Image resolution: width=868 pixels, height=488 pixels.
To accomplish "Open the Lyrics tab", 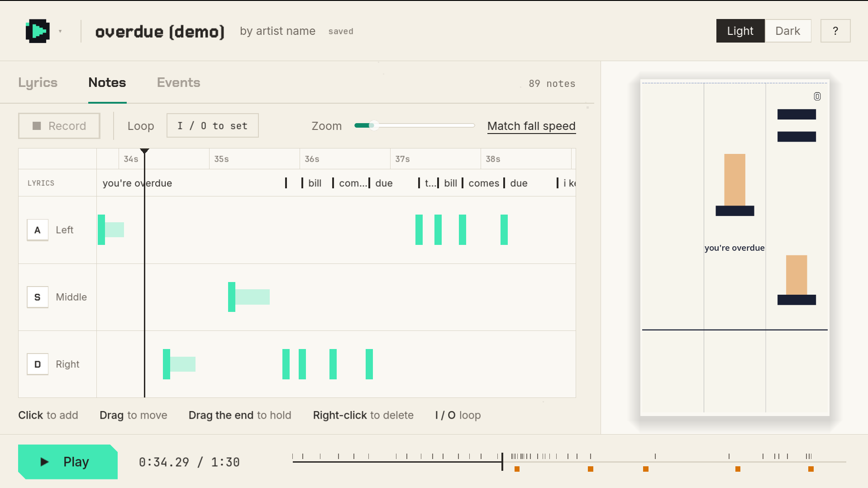I will (x=38, y=82).
